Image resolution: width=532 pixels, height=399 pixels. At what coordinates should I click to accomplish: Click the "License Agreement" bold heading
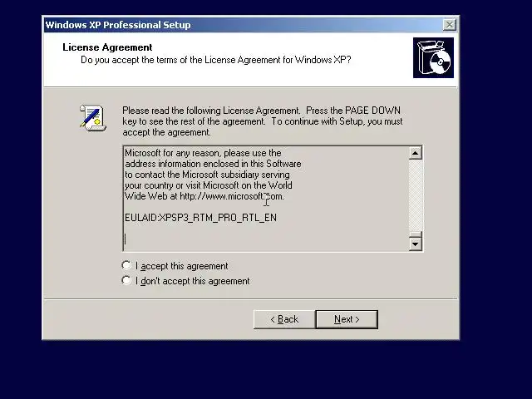click(x=107, y=47)
